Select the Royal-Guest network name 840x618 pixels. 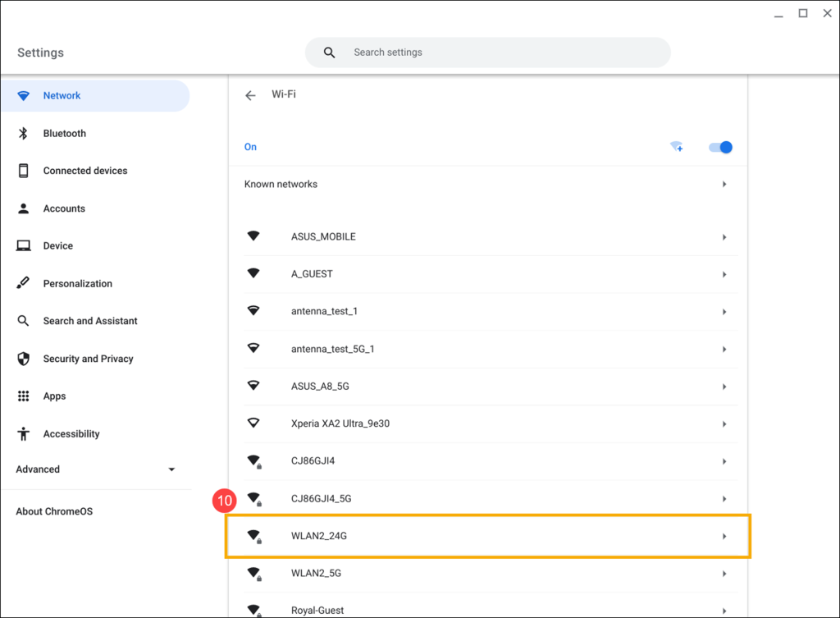pyautogui.click(x=317, y=611)
